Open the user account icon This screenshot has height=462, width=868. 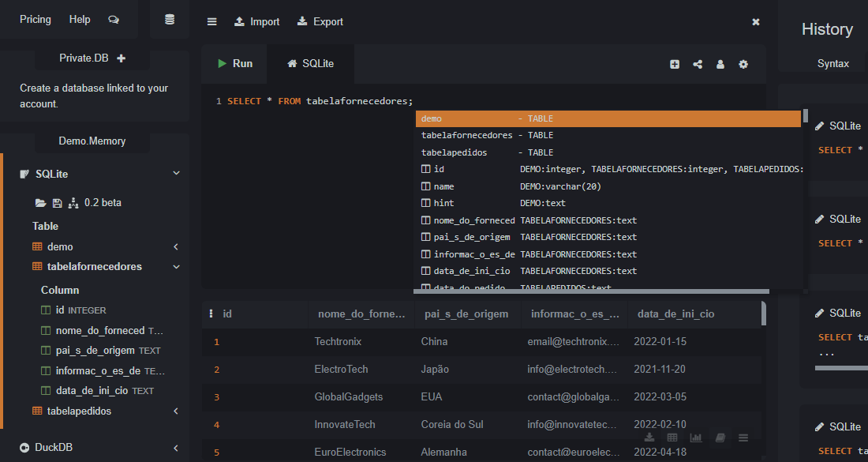pyautogui.click(x=720, y=65)
